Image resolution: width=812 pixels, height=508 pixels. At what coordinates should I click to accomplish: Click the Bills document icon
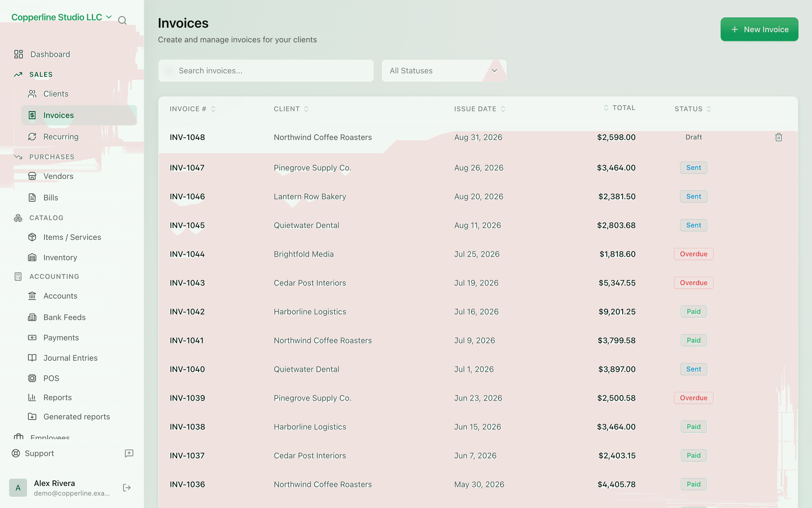[x=32, y=198]
